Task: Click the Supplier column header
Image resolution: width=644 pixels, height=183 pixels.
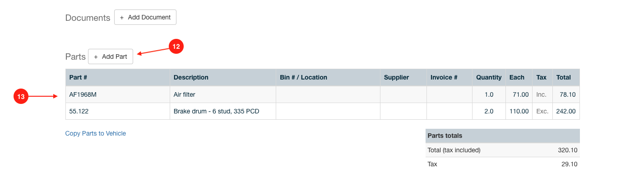Action: click(403, 77)
